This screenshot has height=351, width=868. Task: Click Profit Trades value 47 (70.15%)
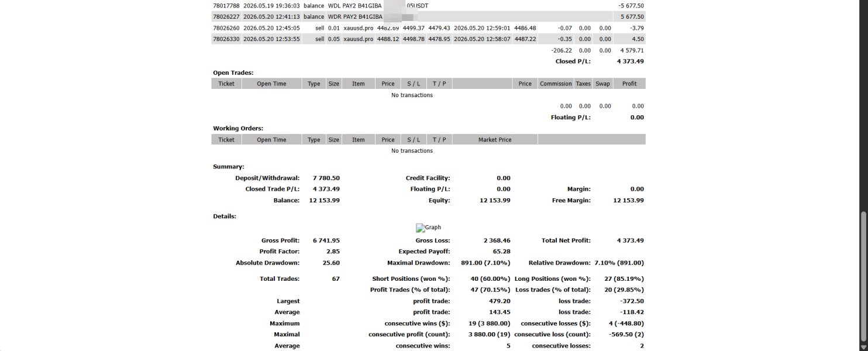(490, 290)
